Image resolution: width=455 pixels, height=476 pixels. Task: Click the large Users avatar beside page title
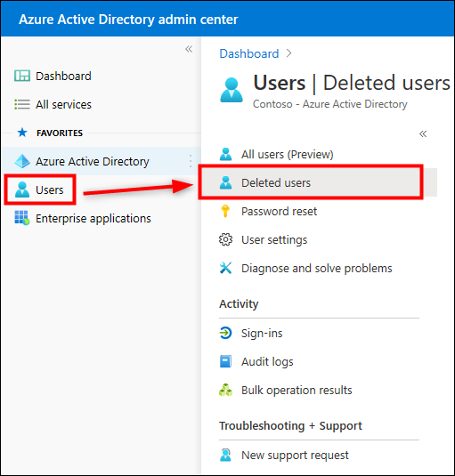(x=232, y=90)
